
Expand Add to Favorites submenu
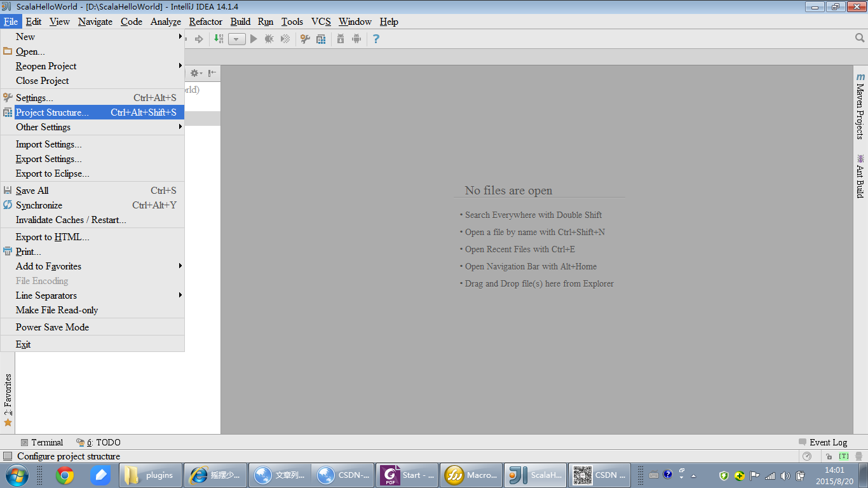(93, 266)
